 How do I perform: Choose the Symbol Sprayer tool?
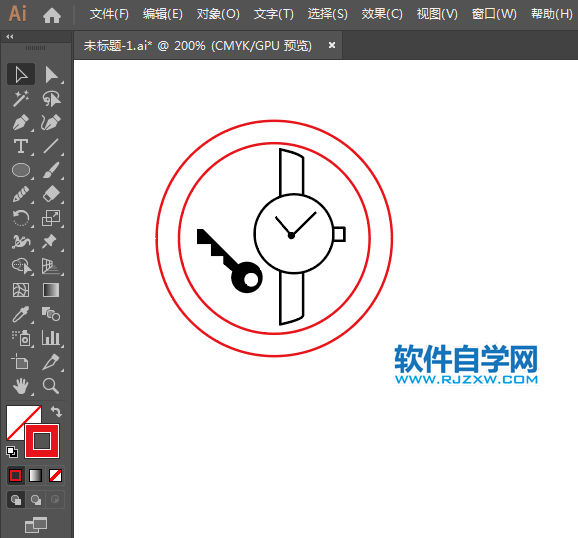(x=21, y=338)
